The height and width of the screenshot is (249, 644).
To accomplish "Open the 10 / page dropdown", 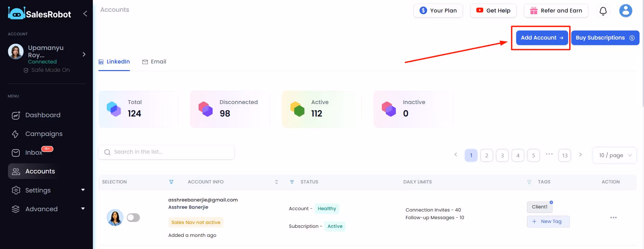I will (615, 155).
